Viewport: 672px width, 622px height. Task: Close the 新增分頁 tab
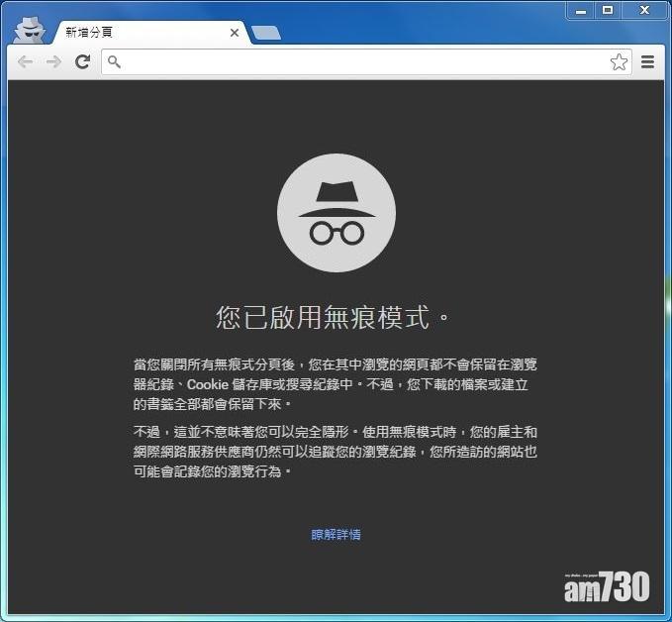pos(235,33)
